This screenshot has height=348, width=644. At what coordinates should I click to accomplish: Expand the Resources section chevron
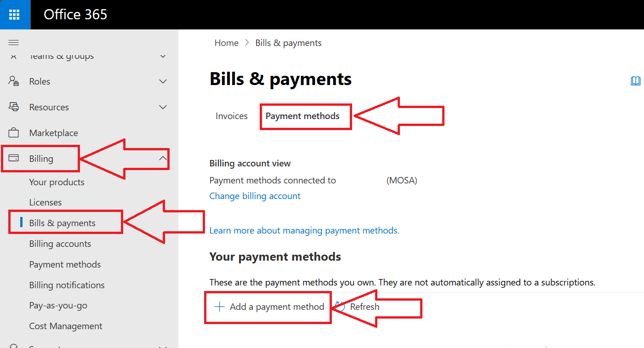click(163, 107)
